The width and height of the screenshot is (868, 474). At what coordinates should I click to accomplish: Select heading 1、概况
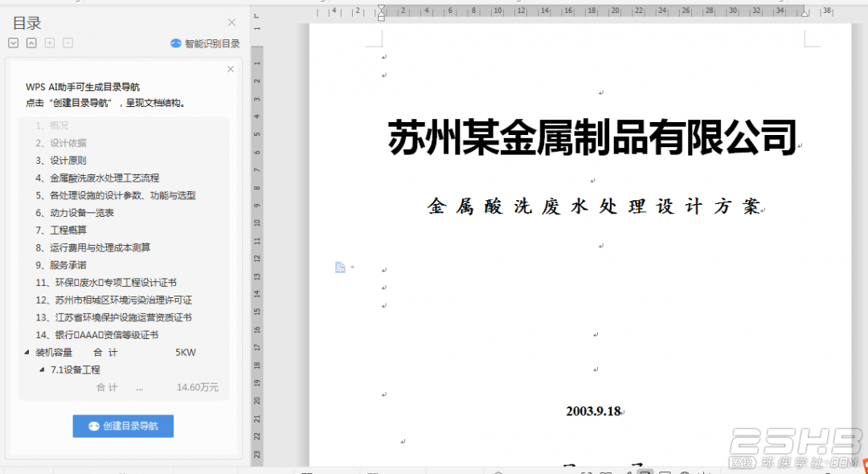52,125
